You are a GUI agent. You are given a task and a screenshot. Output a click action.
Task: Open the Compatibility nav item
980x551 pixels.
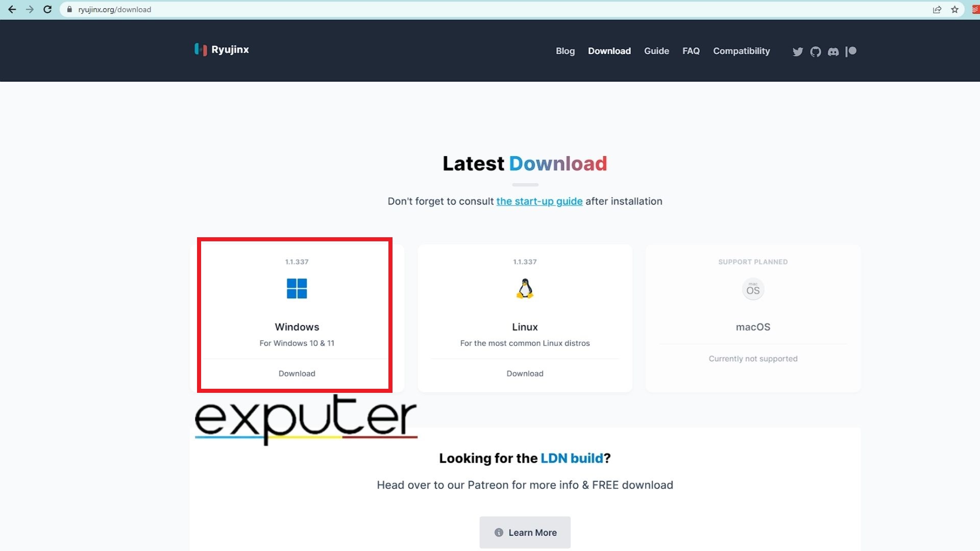[x=741, y=51]
